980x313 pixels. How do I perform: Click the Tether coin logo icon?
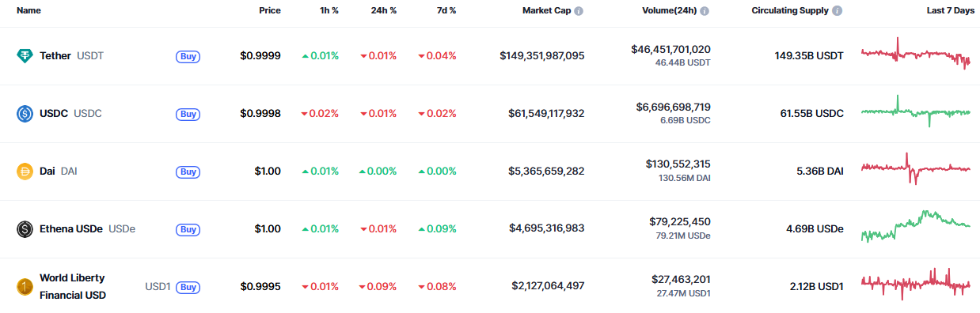pos(25,56)
